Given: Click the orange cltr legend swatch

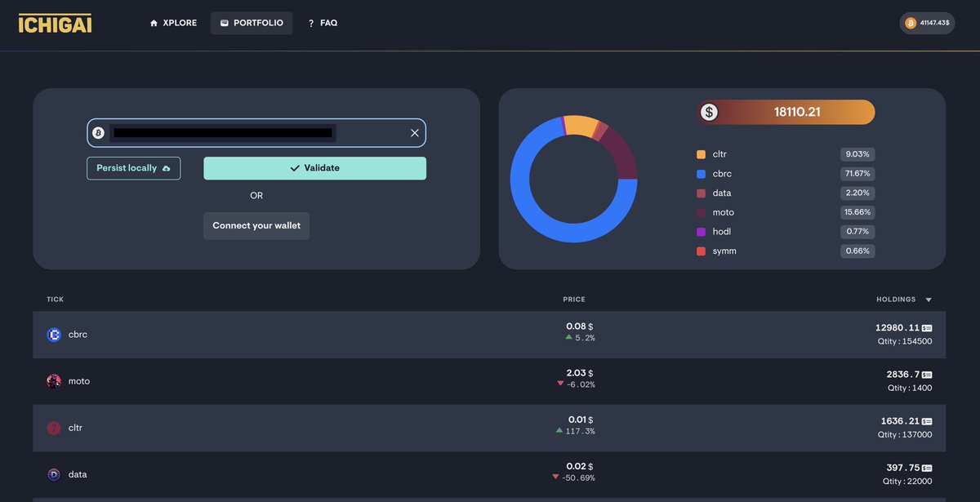Looking at the screenshot, I should [701, 154].
